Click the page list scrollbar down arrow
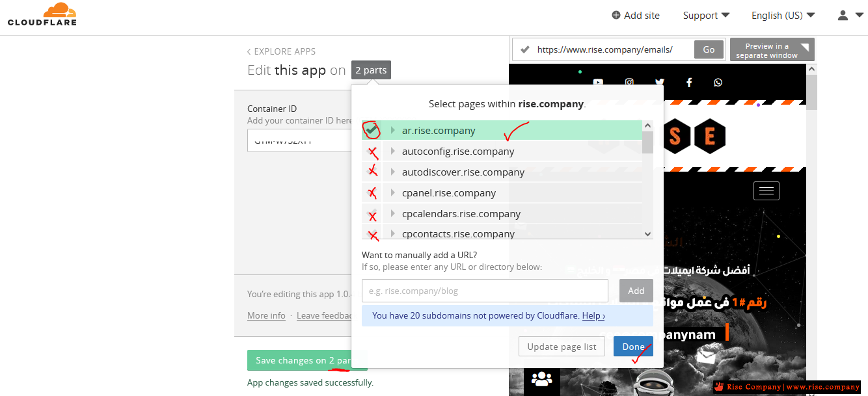The height and width of the screenshot is (396, 868). pyautogui.click(x=647, y=234)
